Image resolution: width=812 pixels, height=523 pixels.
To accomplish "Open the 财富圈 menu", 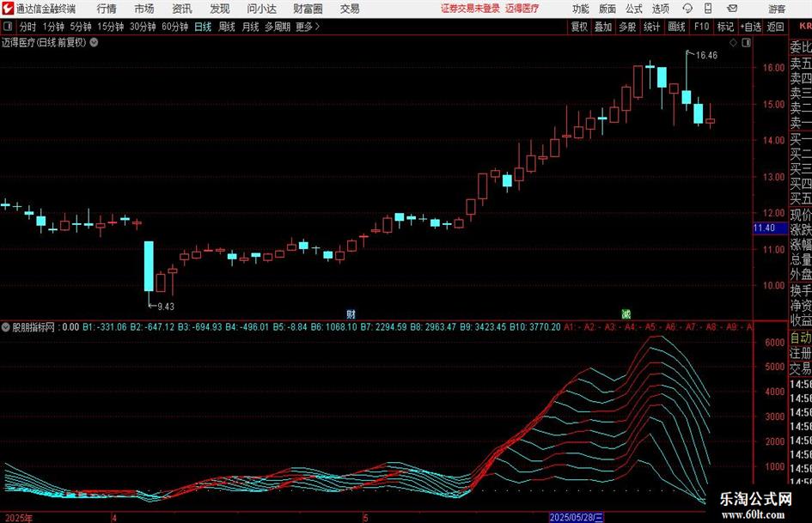I will (x=308, y=9).
